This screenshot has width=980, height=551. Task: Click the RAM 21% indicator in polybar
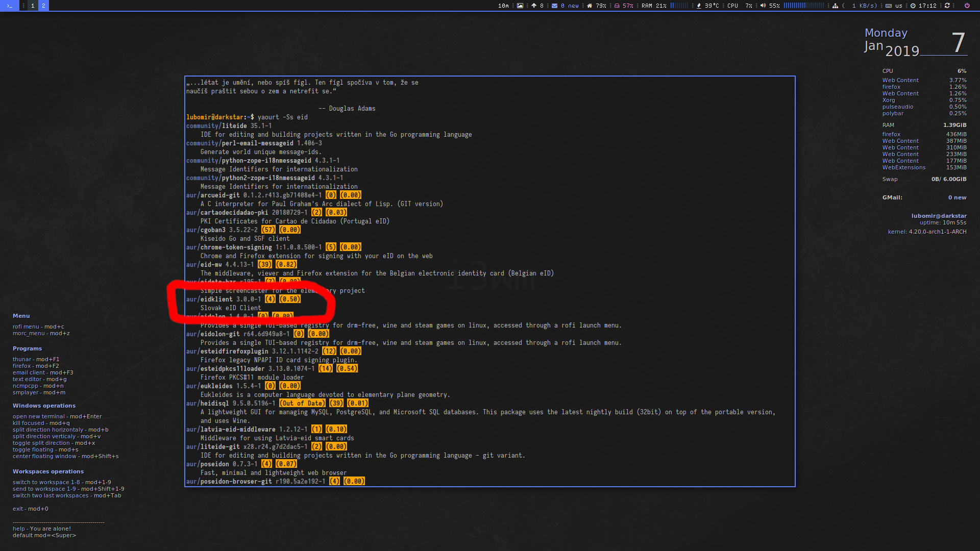tap(654, 6)
